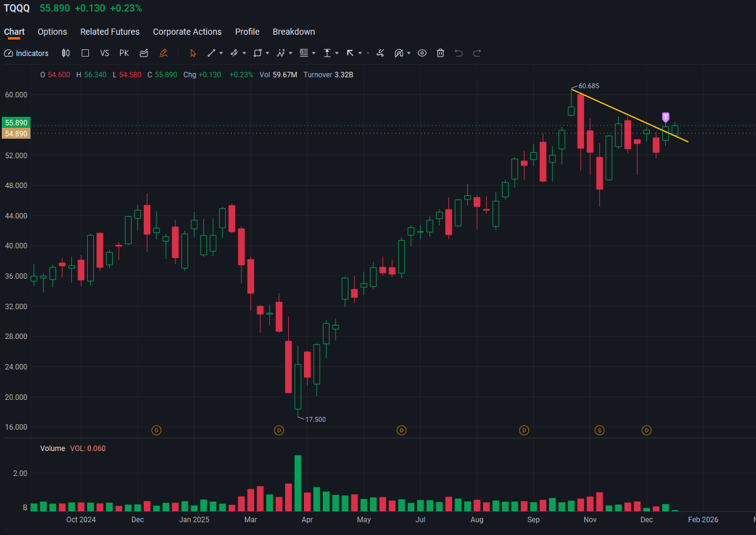Open the Related Futures tab
756x535 pixels.
pos(110,32)
